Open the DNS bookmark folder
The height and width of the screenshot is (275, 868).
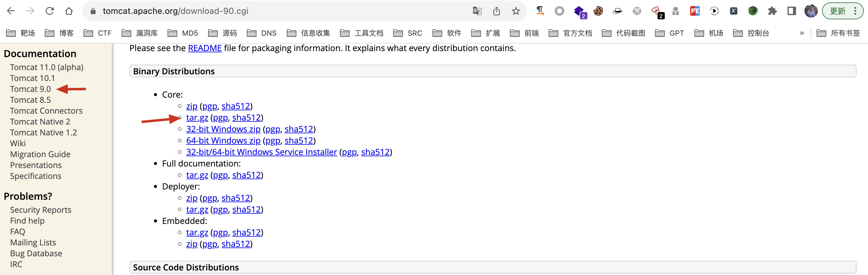pyautogui.click(x=262, y=33)
